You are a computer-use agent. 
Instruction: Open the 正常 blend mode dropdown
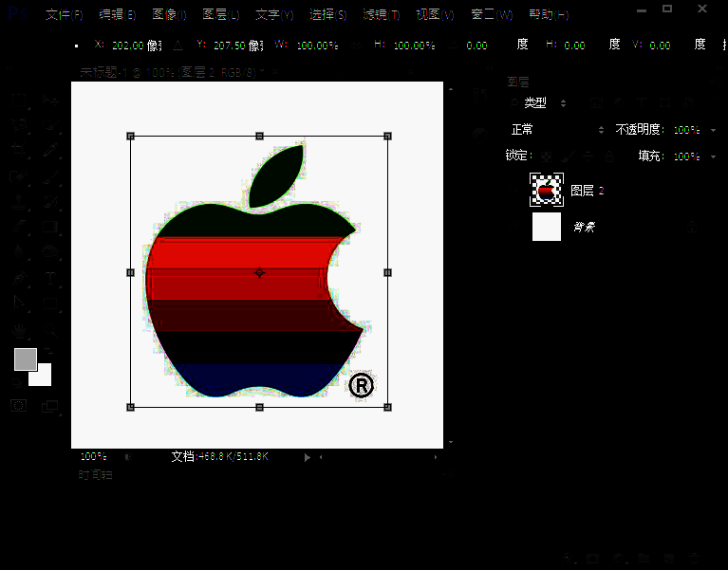(x=555, y=130)
